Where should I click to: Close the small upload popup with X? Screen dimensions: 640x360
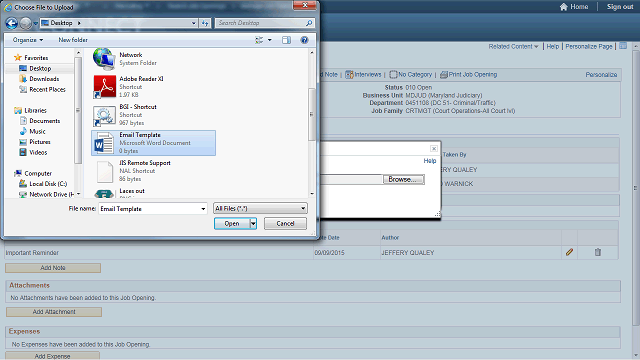(x=434, y=149)
